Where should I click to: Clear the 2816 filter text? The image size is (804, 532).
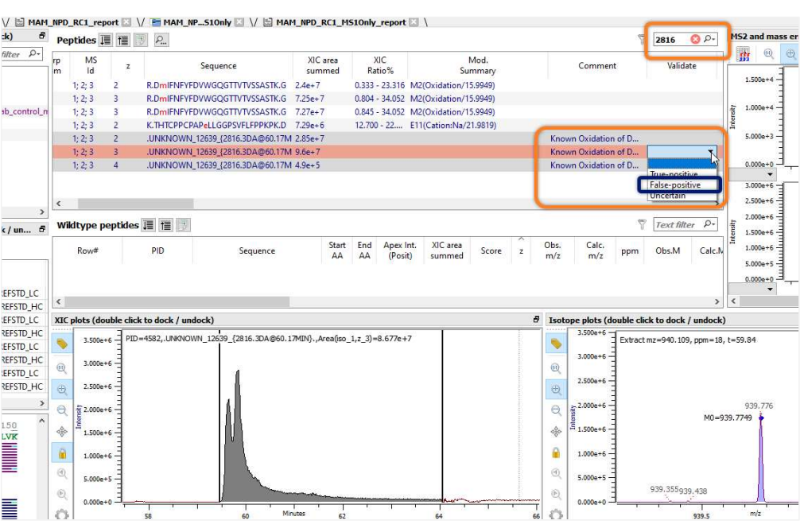pyautogui.click(x=695, y=40)
